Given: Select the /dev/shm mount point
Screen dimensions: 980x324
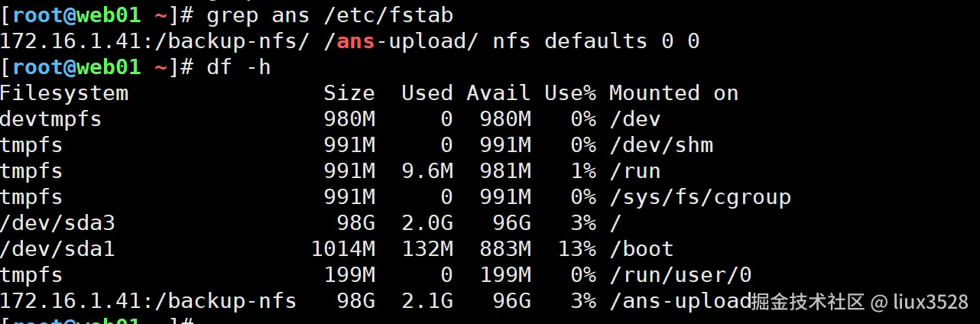Looking at the screenshot, I should click(660, 145).
